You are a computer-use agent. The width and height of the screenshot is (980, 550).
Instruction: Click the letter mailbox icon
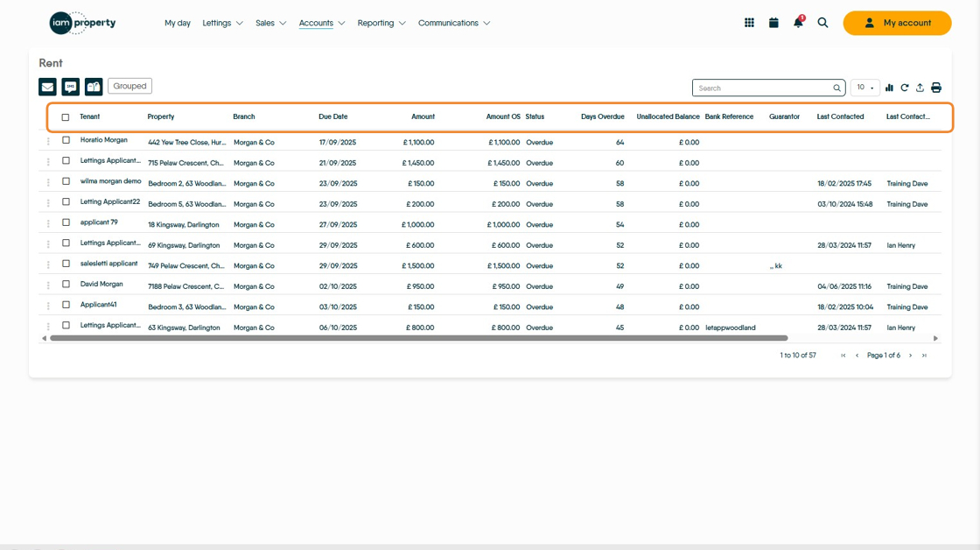pyautogui.click(x=94, y=87)
